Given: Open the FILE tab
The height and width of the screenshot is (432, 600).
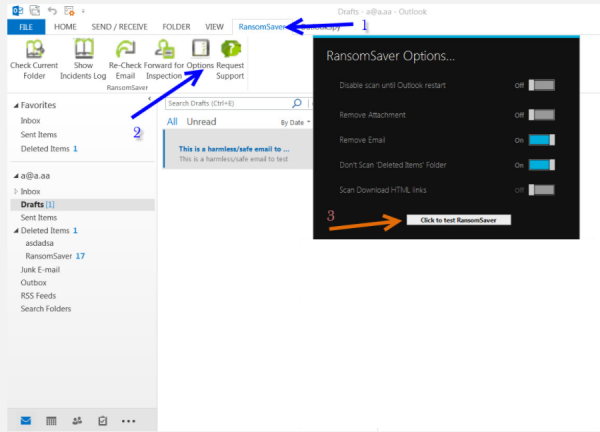Looking at the screenshot, I should (x=26, y=27).
